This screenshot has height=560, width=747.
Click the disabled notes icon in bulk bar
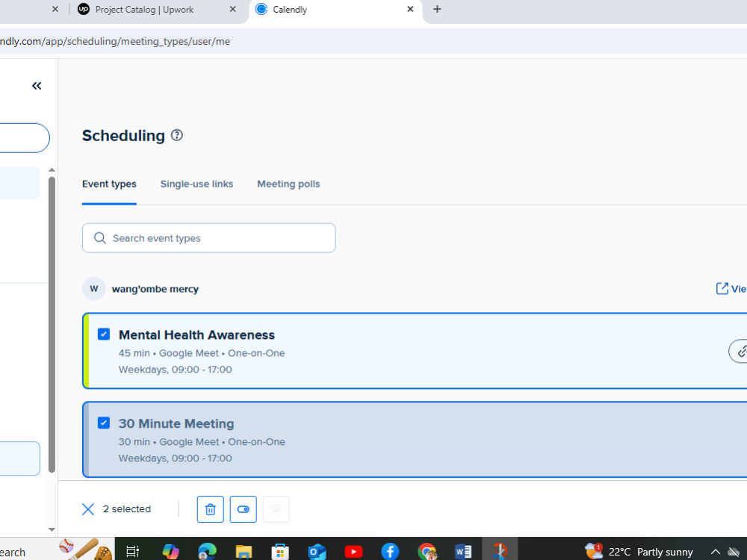[276, 509]
